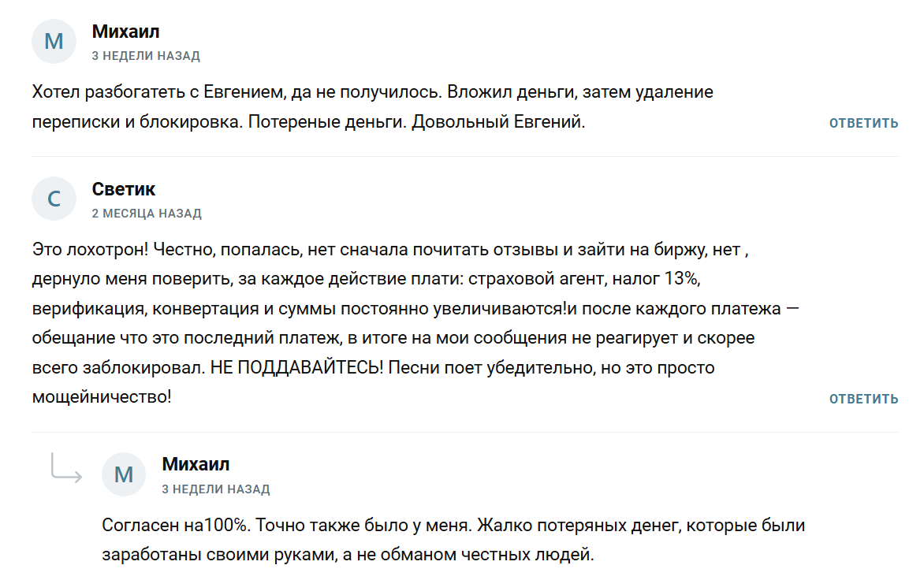Click Михаил's avatar on the top comment
The height and width of the screenshot is (580, 924).
tap(54, 41)
